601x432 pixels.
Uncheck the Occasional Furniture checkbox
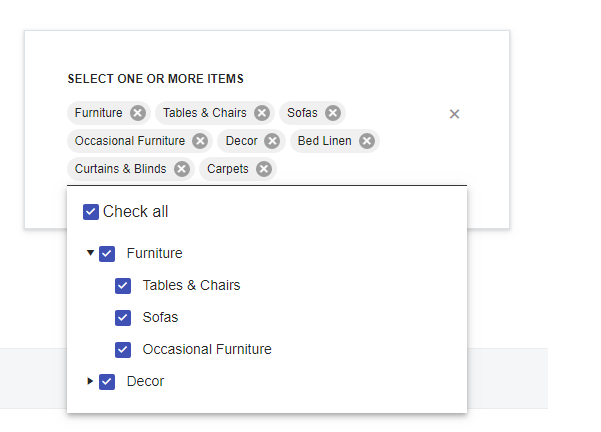point(123,350)
